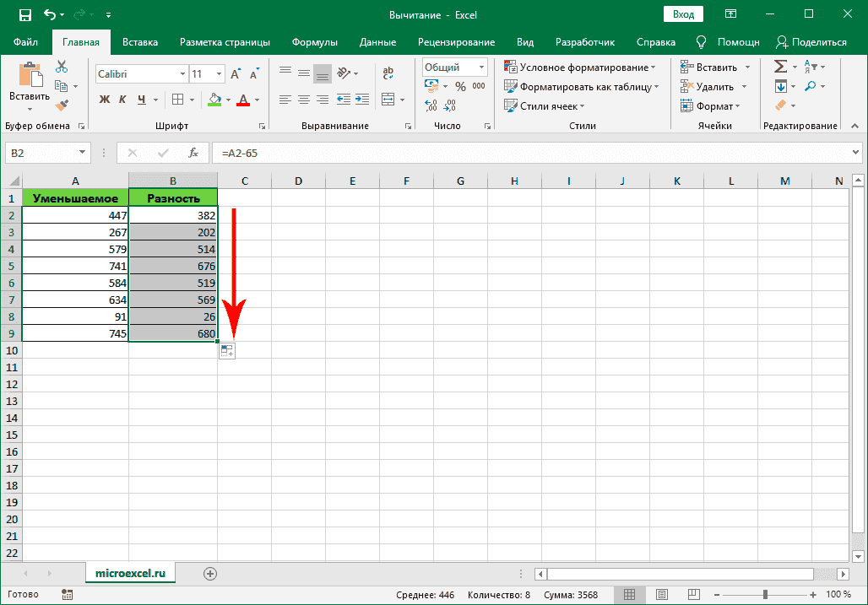Open the Формулы ribbon tab

coord(314,42)
